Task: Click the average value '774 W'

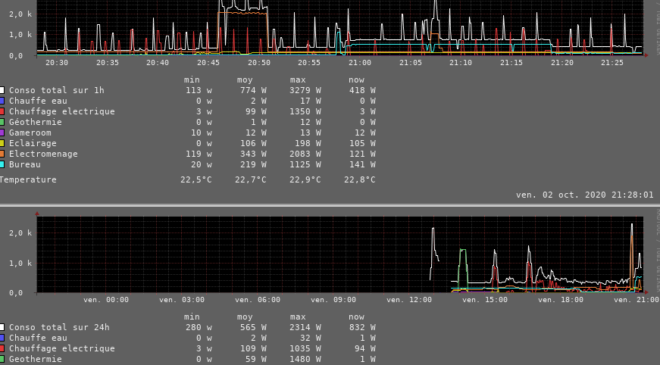Action: (253, 90)
